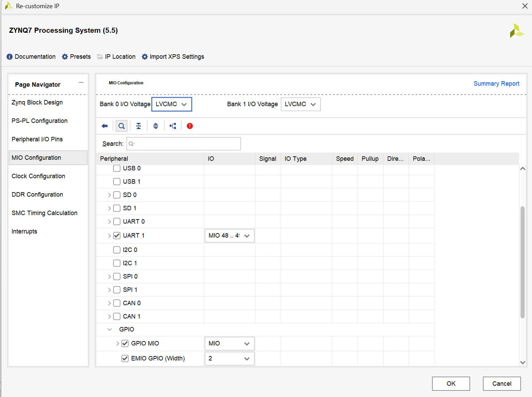Viewport: 532px width, 397px height.
Task: Click the Presets link text
Action: pyautogui.click(x=80, y=57)
